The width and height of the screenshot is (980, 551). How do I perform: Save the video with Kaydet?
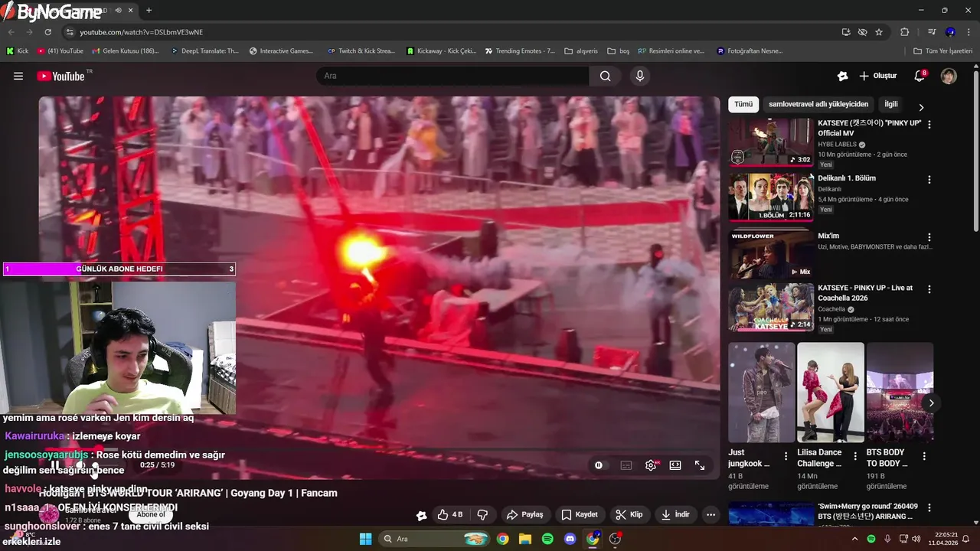[580, 514]
